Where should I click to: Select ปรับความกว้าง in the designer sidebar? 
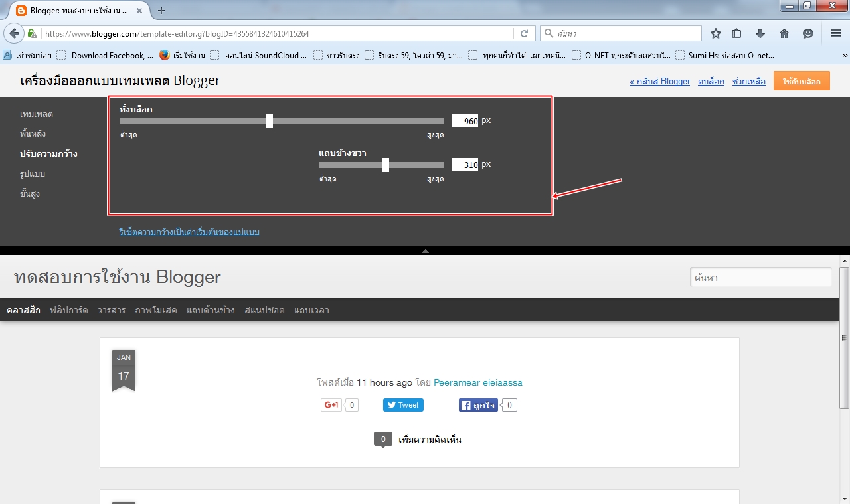pyautogui.click(x=49, y=154)
